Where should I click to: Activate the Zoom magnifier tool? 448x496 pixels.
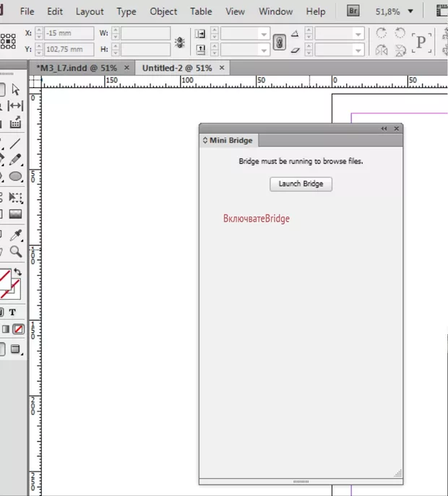pyautogui.click(x=15, y=252)
